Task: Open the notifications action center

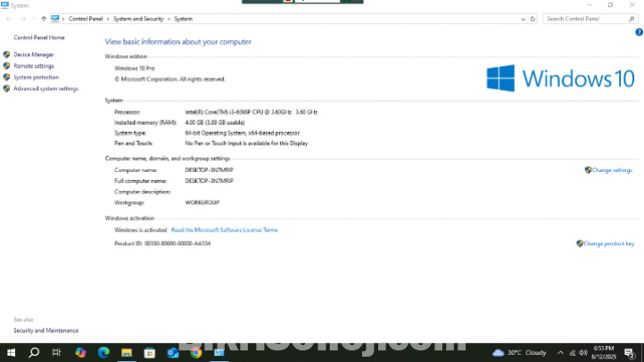Action: [630, 352]
